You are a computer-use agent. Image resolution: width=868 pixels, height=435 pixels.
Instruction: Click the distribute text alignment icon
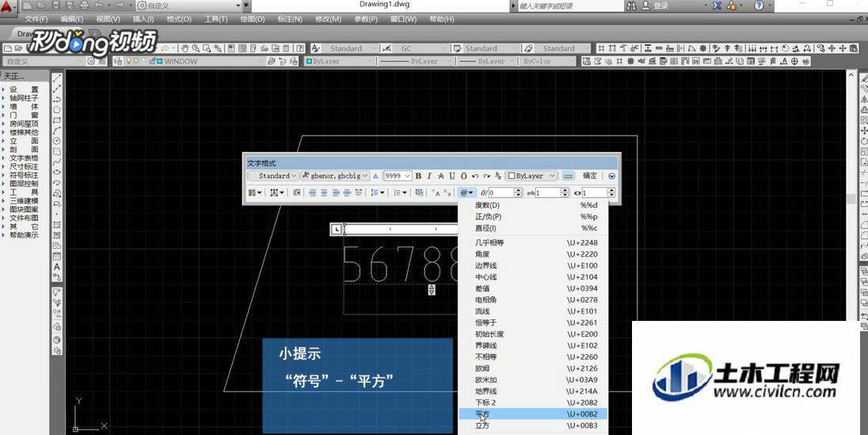coord(359,193)
